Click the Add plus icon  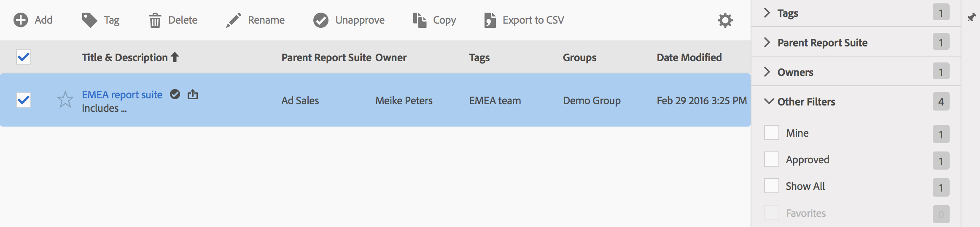21,20
